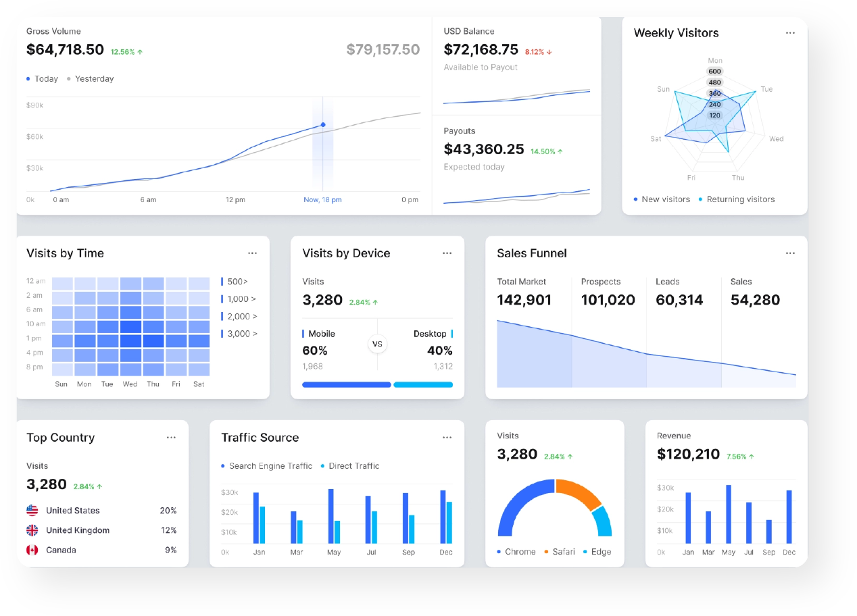Open Sales Funnel more options menu
Screen dimensions: 857x616
tap(790, 253)
